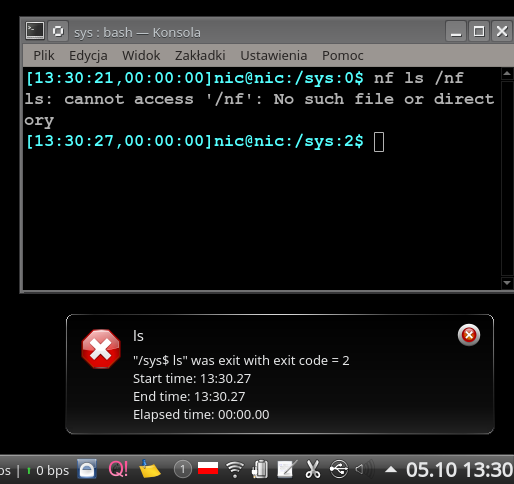Open the Pomoc menu
Viewport: 514px width, 484px height.
pos(343,55)
